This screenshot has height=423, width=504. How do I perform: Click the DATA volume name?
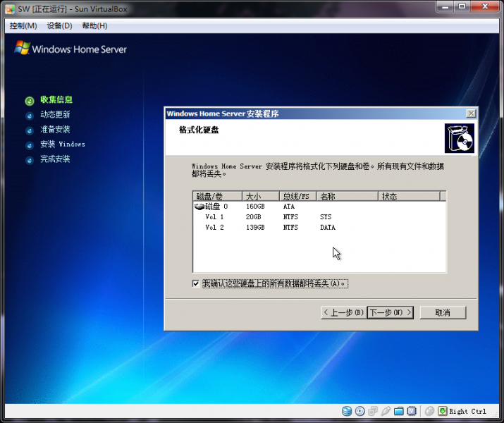328,228
